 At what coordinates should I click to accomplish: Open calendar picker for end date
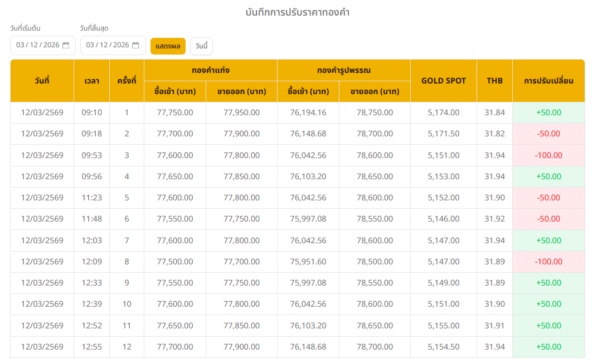click(135, 46)
